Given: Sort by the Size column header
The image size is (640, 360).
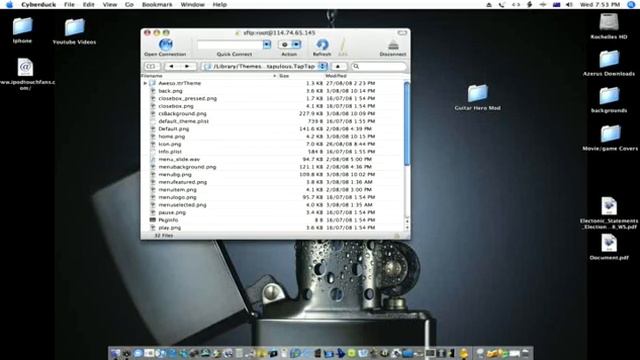Looking at the screenshot, I should [300, 76].
